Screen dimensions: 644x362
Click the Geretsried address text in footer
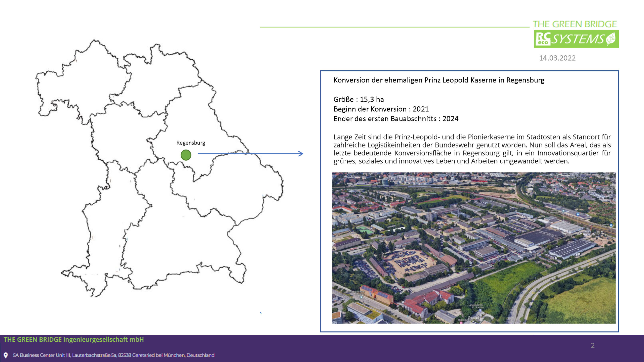click(113, 355)
